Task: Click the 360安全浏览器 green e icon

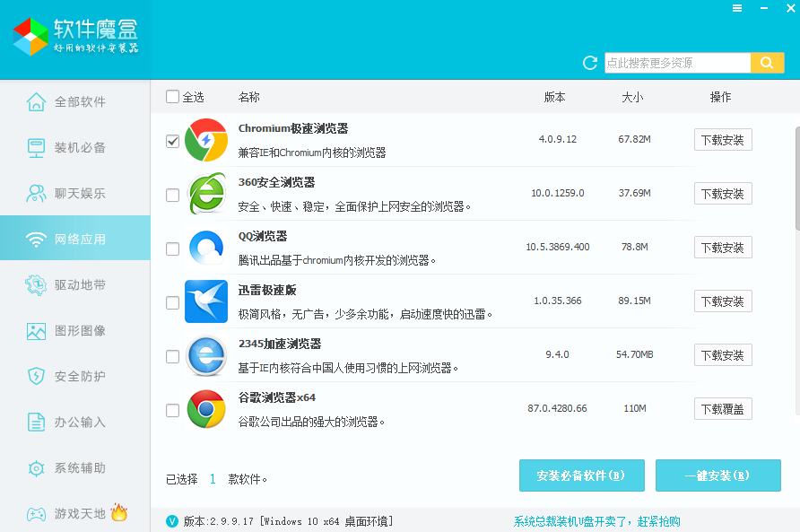Action: click(x=206, y=194)
